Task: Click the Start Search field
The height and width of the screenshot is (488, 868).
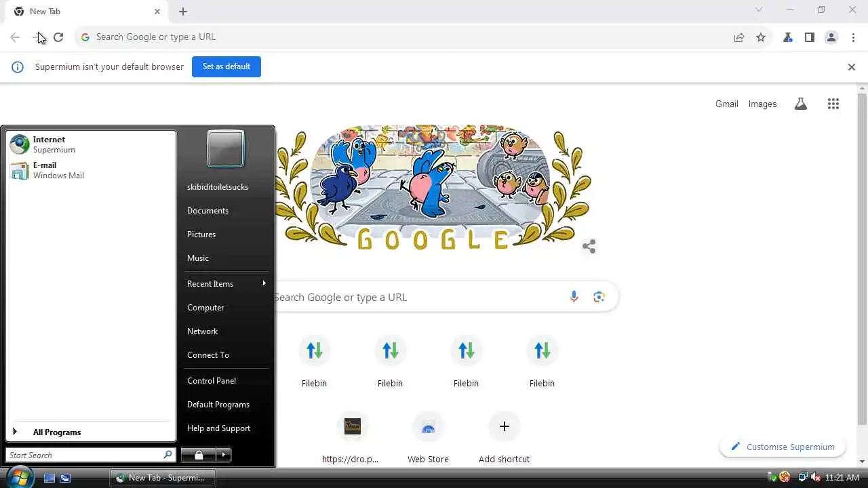Action: point(91,455)
